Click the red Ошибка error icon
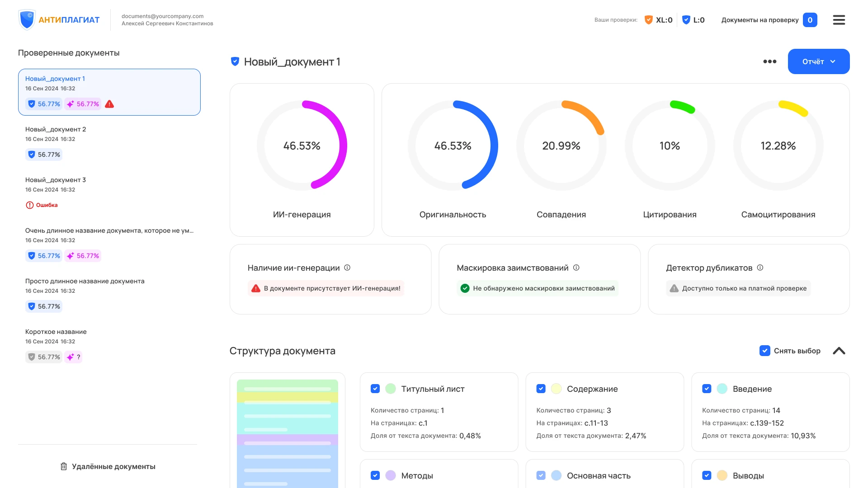This screenshot has width=868, height=488. pos(29,205)
